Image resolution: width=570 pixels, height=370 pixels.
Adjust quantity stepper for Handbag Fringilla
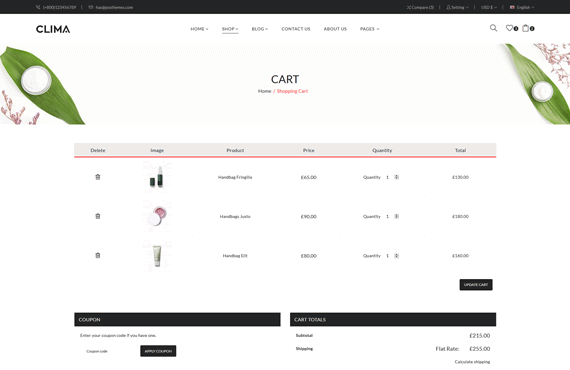(397, 177)
